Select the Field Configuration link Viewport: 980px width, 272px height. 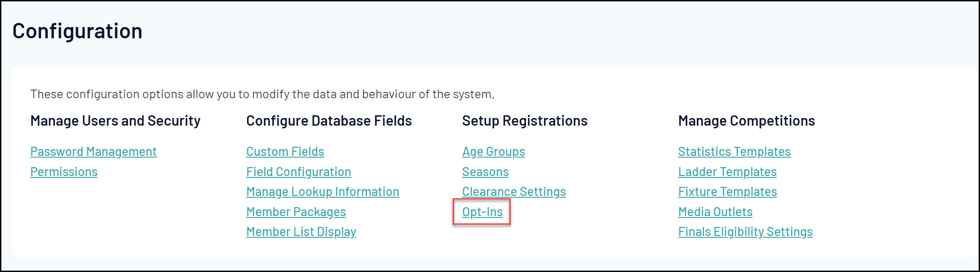298,172
